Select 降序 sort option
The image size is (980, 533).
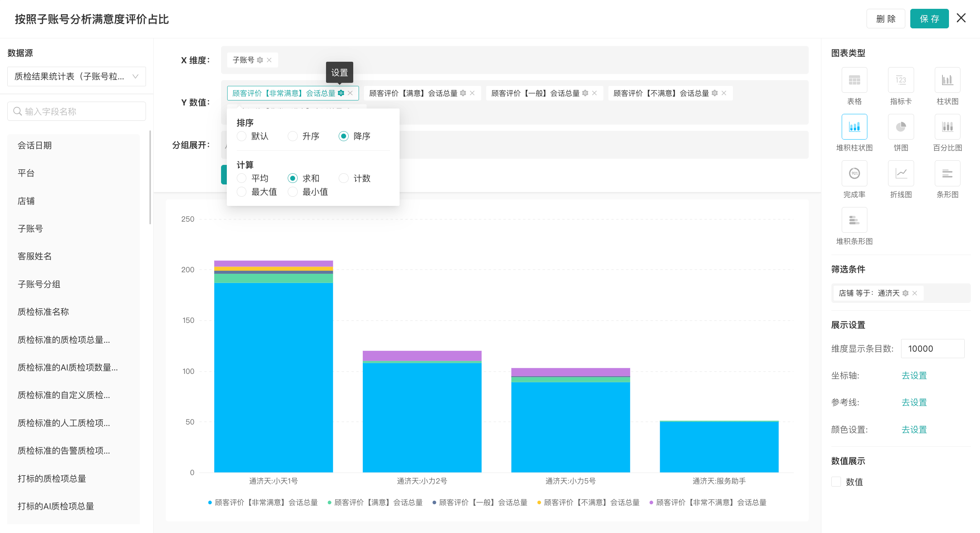click(344, 136)
